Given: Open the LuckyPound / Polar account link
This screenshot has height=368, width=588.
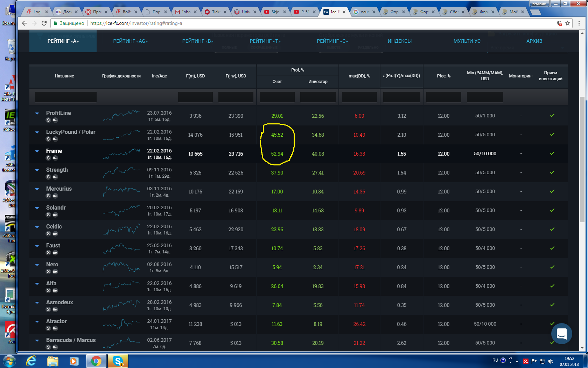Looking at the screenshot, I should click(x=70, y=132).
